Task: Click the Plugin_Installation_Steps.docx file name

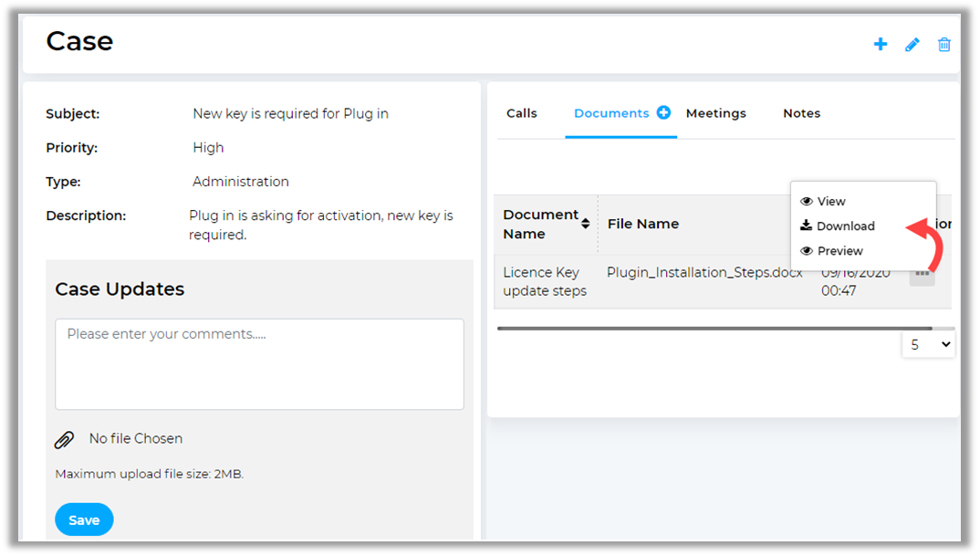Action: coord(704,272)
